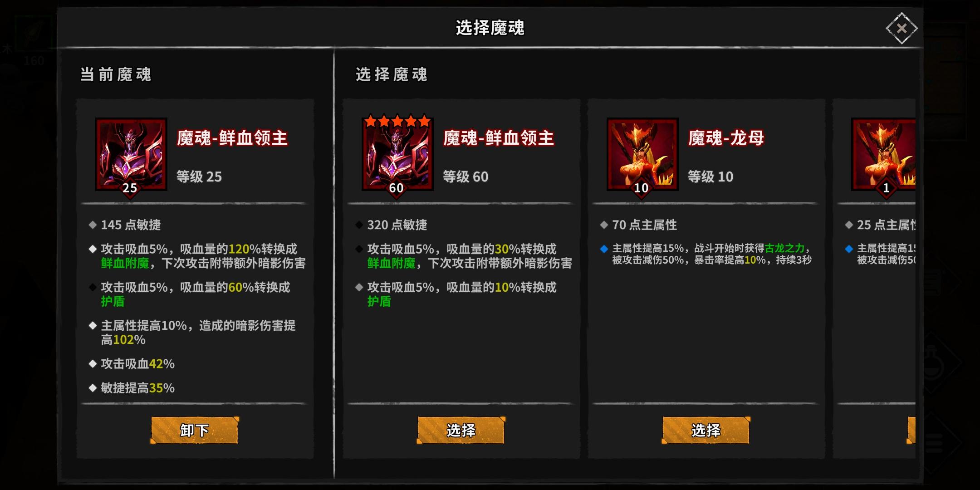Click the level 10 badge on 龙母 portrait

click(641, 188)
